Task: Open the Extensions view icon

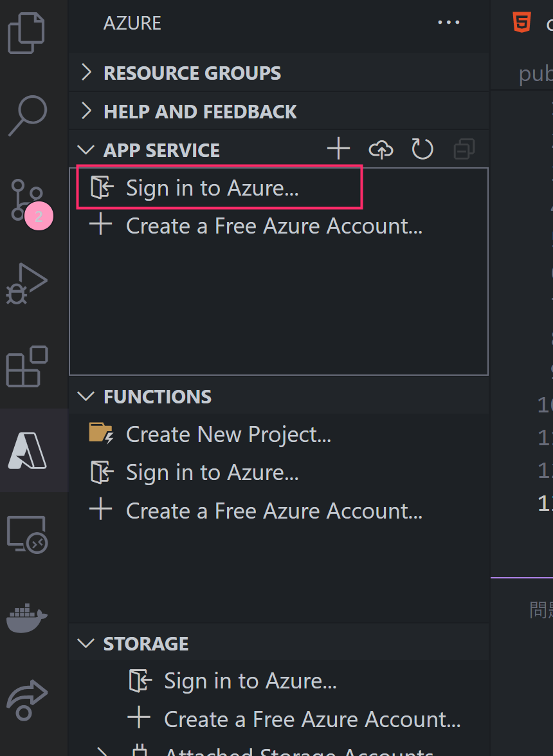Action: coord(26,367)
